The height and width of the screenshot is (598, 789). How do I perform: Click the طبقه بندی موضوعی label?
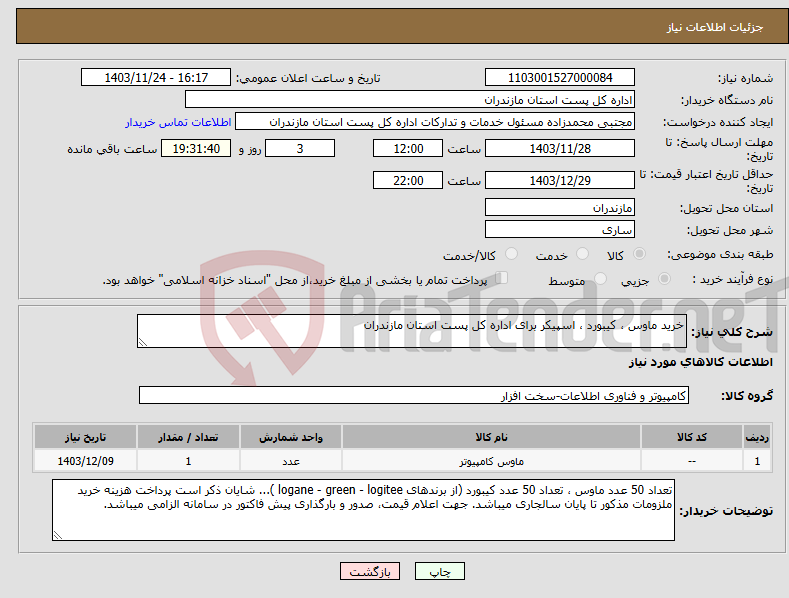pyautogui.click(x=720, y=255)
